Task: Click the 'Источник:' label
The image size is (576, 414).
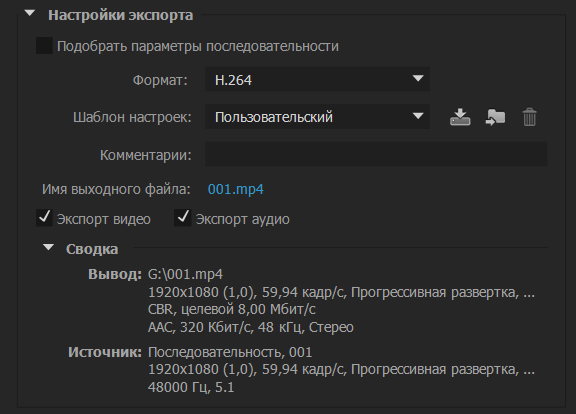Action: [105, 352]
